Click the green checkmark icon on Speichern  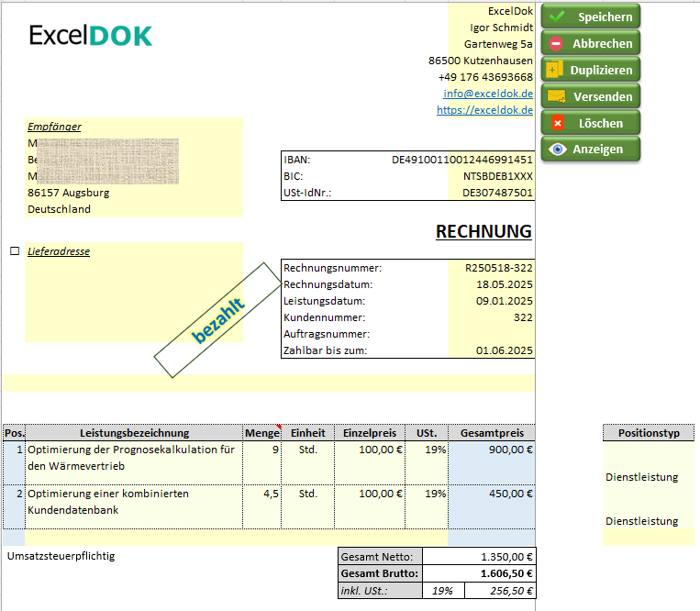(x=557, y=17)
